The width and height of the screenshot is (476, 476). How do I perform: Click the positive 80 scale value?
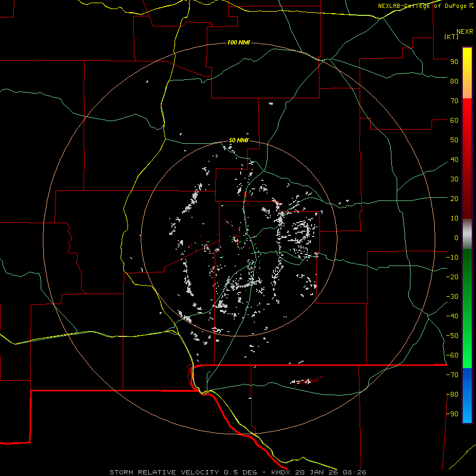coord(454,81)
